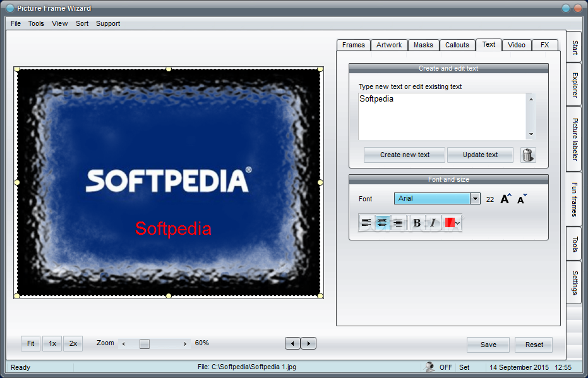Click Create new text button
Image resolution: width=588 pixels, height=378 pixels.
tap(404, 155)
